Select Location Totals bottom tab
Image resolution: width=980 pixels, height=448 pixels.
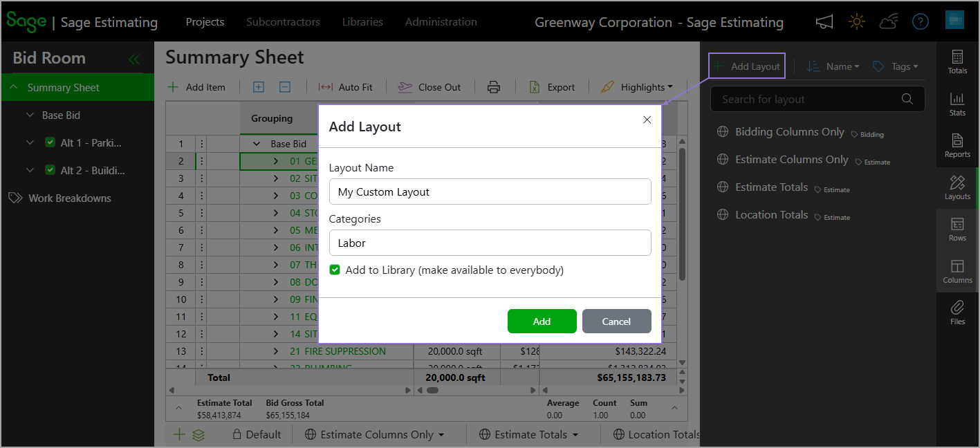coord(657,434)
